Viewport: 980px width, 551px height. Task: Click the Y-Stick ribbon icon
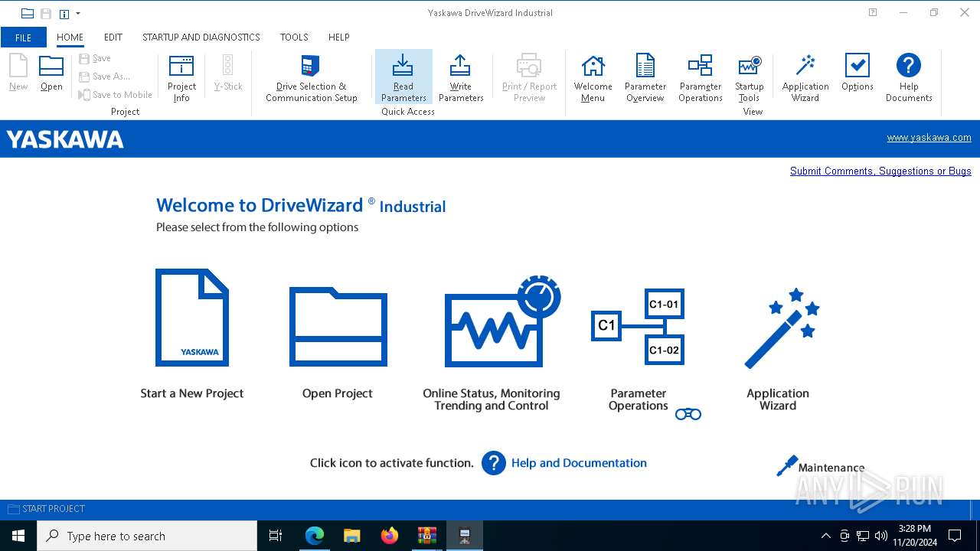tap(227, 73)
